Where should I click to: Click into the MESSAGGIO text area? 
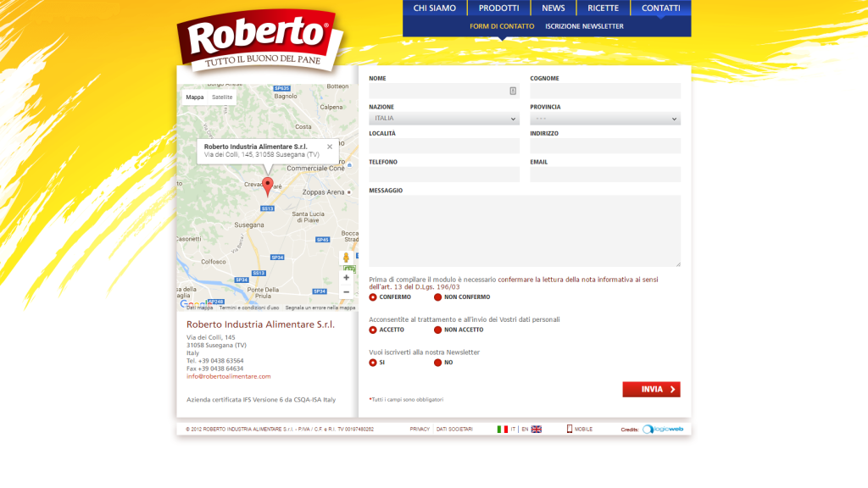point(525,230)
